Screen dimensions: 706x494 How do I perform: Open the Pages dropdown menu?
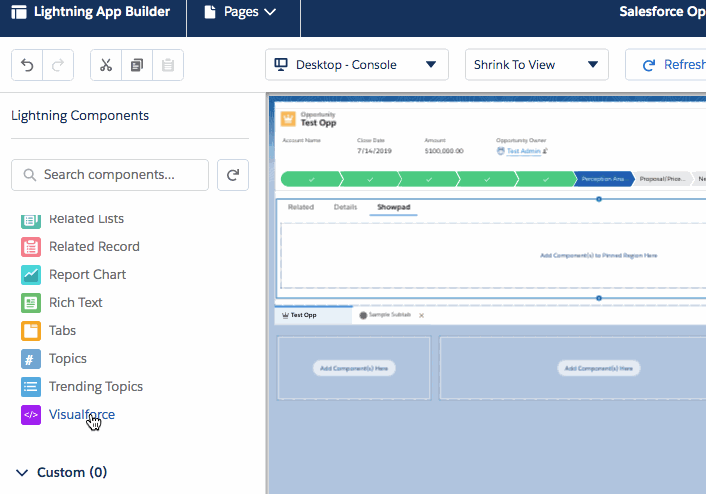tap(240, 13)
